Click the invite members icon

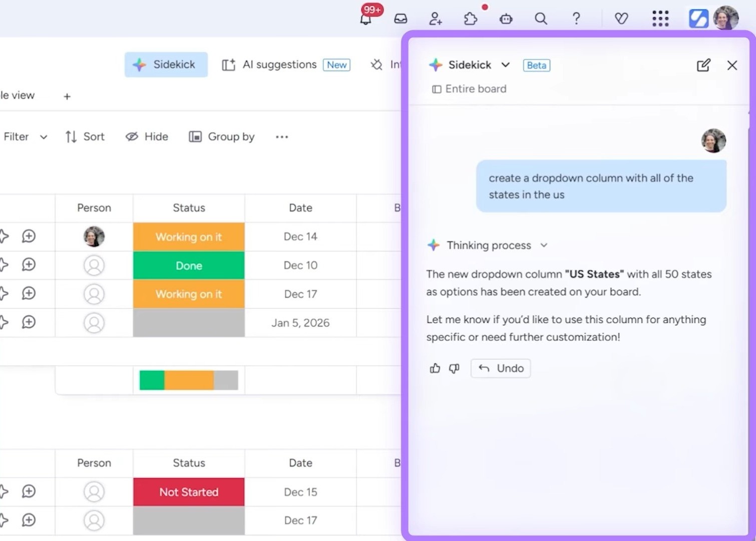tap(435, 19)
